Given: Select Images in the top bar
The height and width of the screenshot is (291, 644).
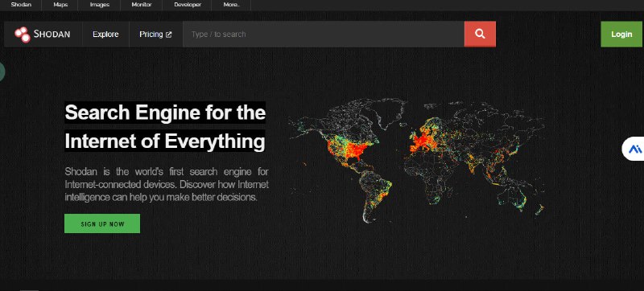Looking at the screenshot, I should coord(100,5).
